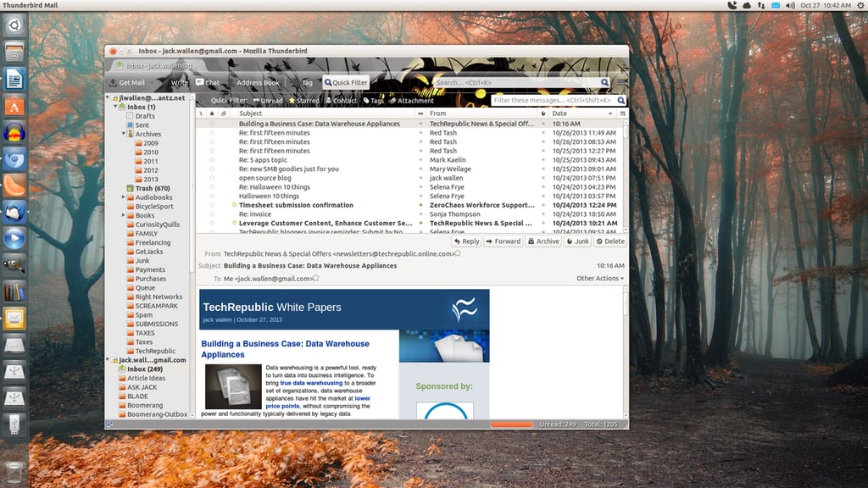Open the system gear menu in the top panel
This screenshot has height=488, width=868.
point(861,5)
